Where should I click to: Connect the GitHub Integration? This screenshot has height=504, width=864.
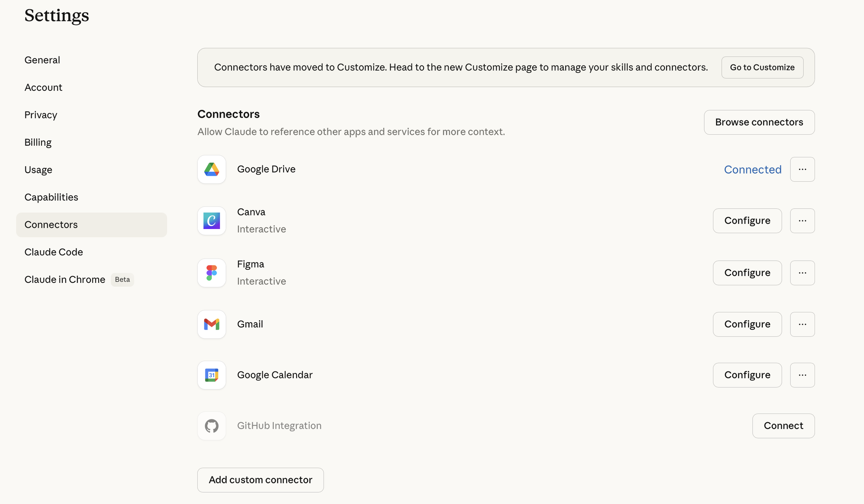tap(783, 426)
